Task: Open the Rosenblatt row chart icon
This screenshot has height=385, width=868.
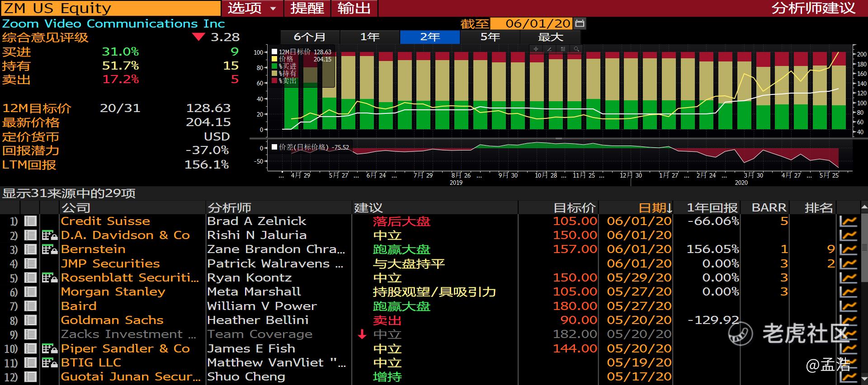Action: pyautogui.click(x=848, y=277)
